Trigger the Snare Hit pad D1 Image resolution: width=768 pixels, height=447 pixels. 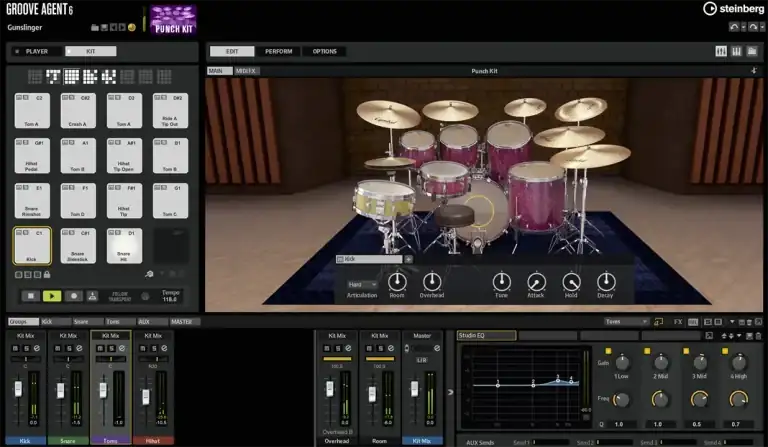(x=124, y=246)
